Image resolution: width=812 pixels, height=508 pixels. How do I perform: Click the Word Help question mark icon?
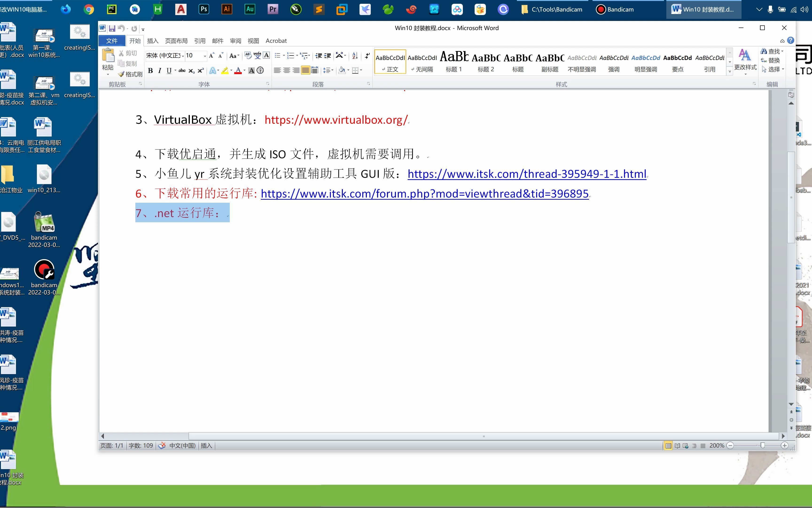click(x=791, y=41)
